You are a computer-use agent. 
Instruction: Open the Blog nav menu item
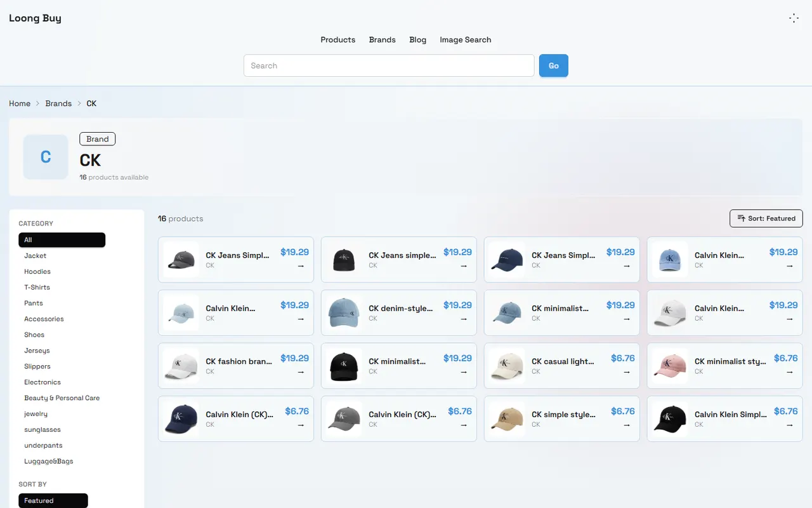coord(417,39)
